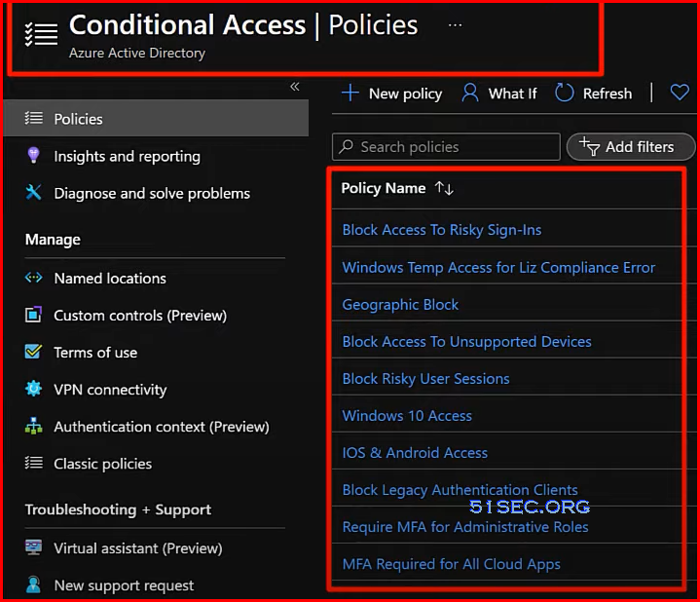700x602 pixels.
Task: Click the New policy button
Action: click(x=392, y=94)
